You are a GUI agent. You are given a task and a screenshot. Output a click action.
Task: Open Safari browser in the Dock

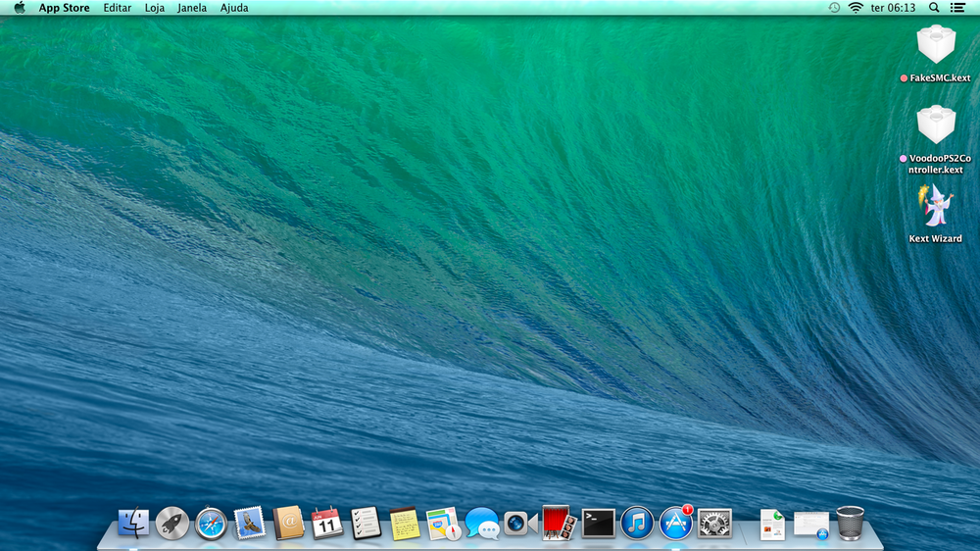211,523
